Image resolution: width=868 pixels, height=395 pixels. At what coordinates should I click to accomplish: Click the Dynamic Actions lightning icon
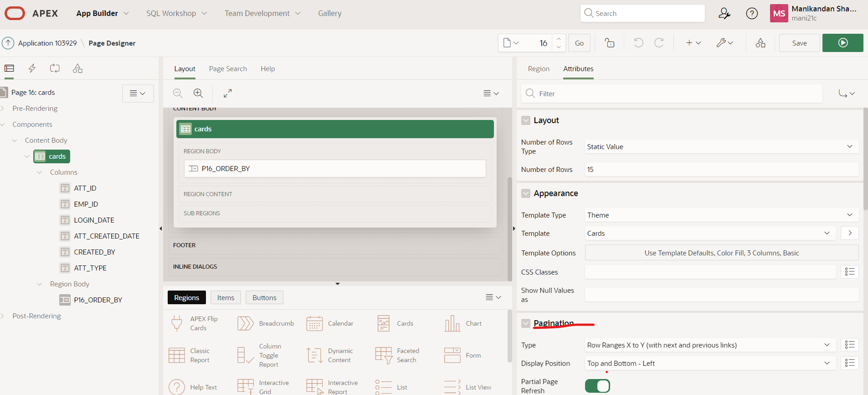(x=32, y=68)
